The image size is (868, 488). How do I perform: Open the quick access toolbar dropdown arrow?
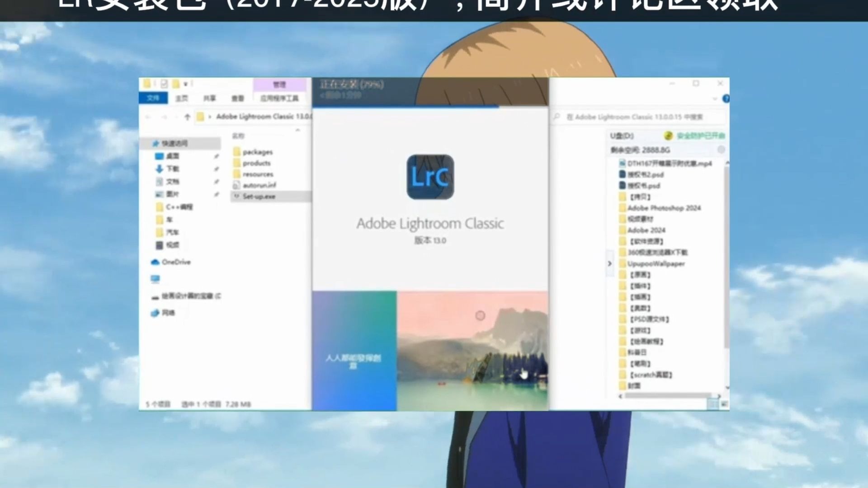185,84
